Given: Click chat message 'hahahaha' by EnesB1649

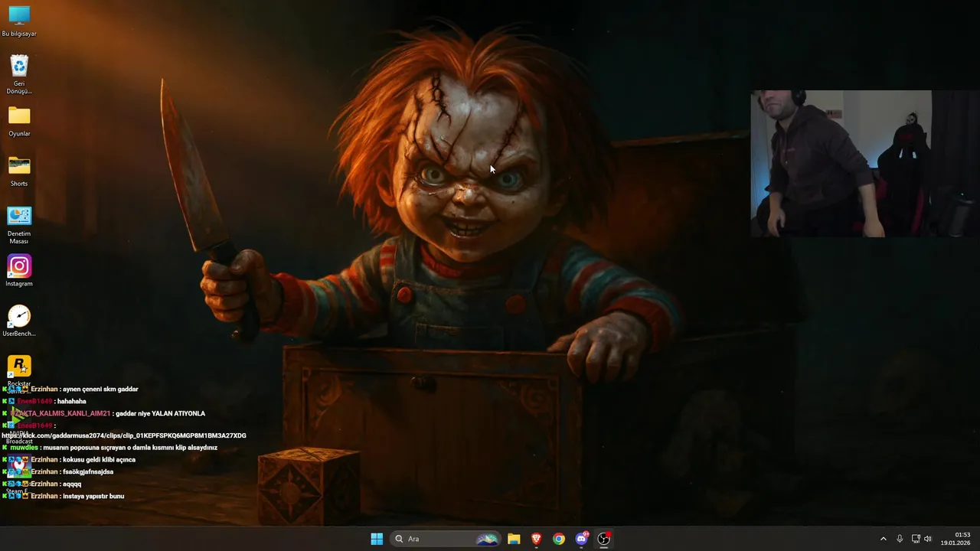Looking at the screenshot, I should tap(71, 401).
